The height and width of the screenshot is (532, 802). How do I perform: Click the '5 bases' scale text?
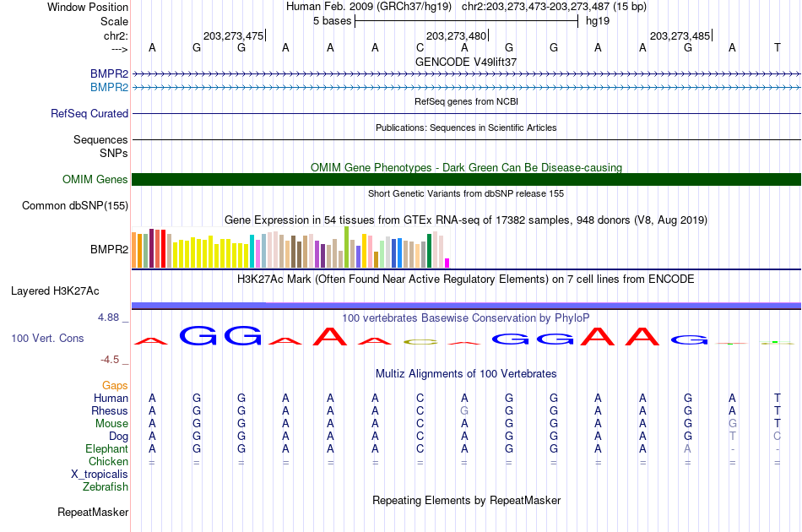pos(333,21)
